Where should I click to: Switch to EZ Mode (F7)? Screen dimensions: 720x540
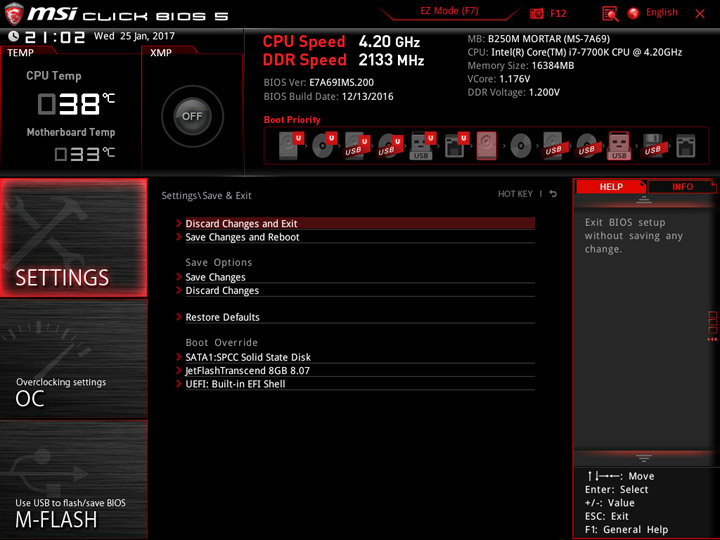(x=450, y=11)
